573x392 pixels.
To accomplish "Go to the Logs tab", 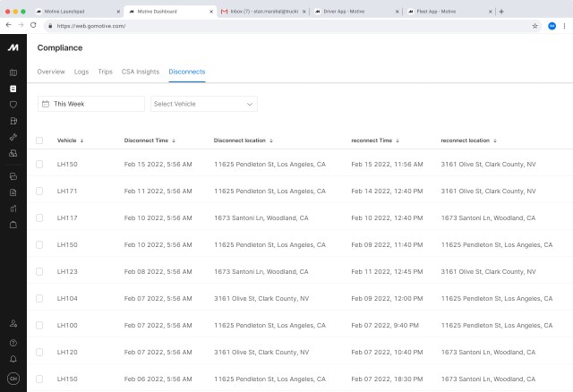I will click(x=81, y=71).
